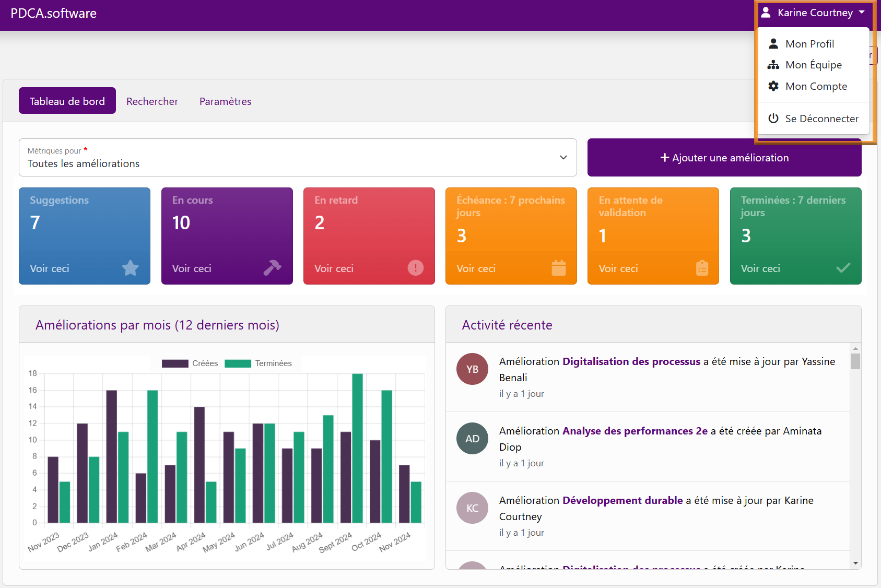Click Voir ceci on the En retard card

click(x=334, y=268)
